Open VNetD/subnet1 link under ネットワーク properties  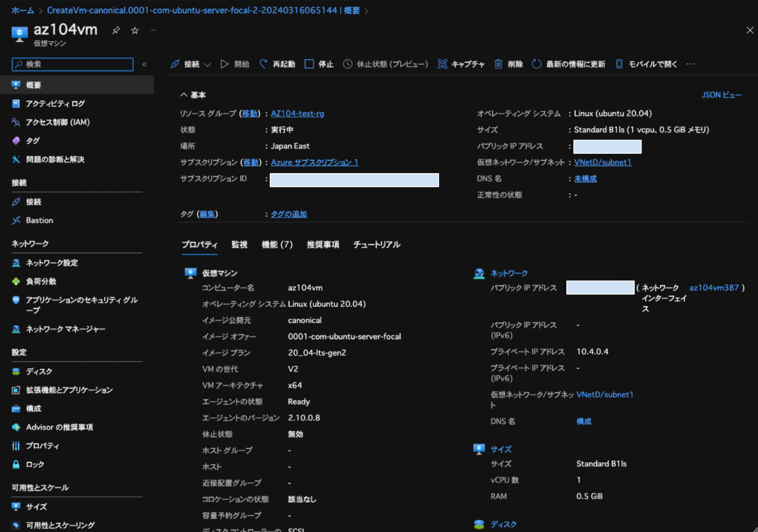pos(605,395)
